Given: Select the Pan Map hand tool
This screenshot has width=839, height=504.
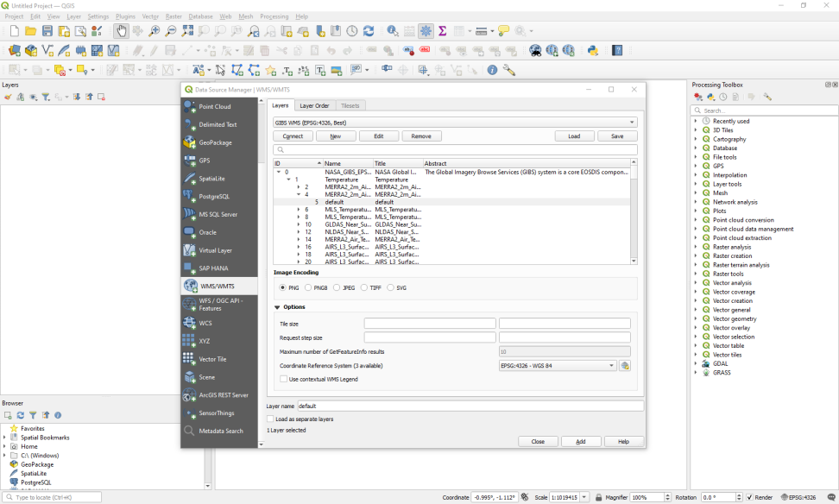Looking at the screenshot, I should tap(122, 31).
